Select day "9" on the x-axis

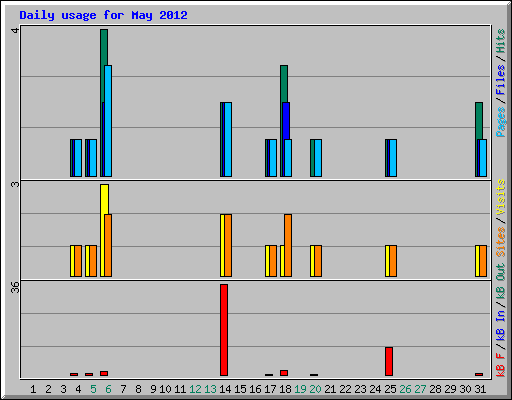[x=153, y=389]
